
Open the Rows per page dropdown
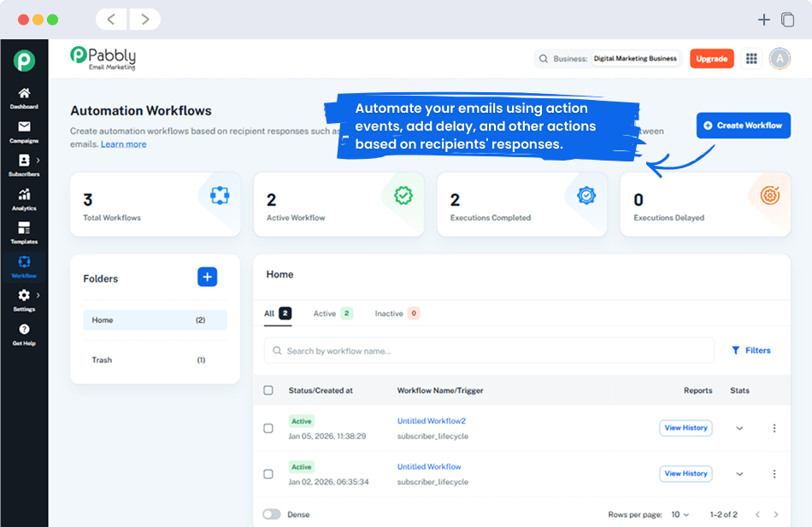click(681, 513)
